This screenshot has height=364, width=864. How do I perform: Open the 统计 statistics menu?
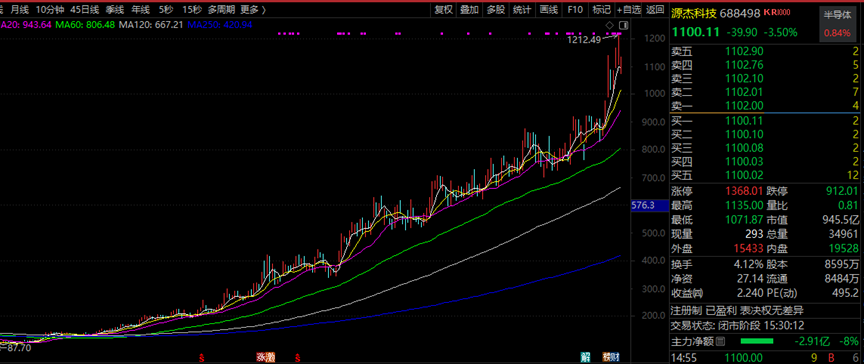[x=522, y=9]
